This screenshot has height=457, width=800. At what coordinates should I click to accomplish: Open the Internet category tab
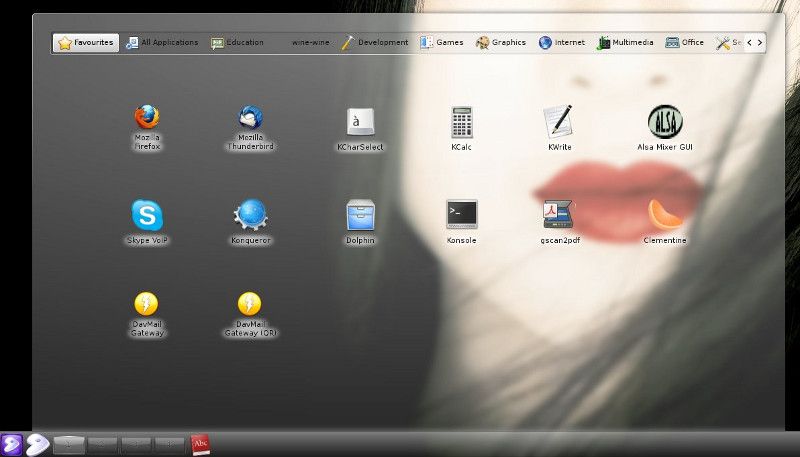pos(562,43)
